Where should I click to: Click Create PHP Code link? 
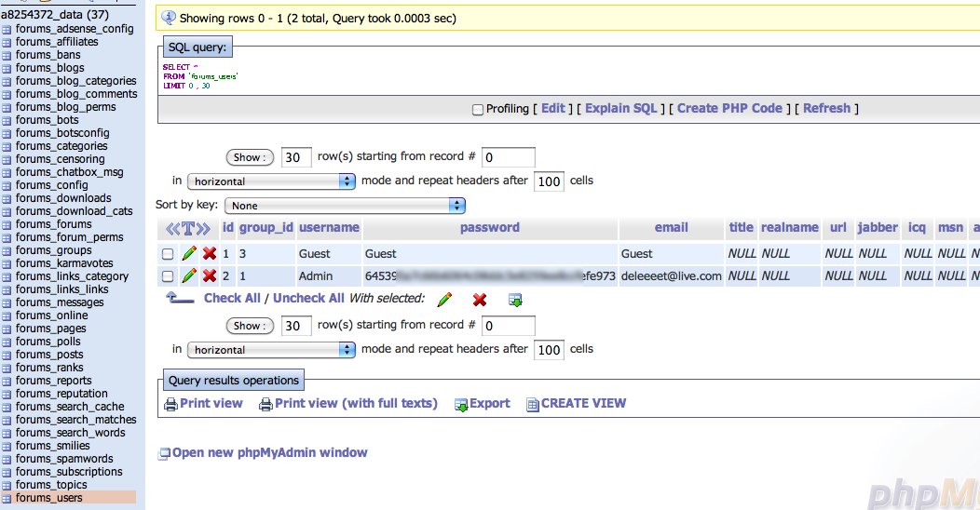click(730, 108)
